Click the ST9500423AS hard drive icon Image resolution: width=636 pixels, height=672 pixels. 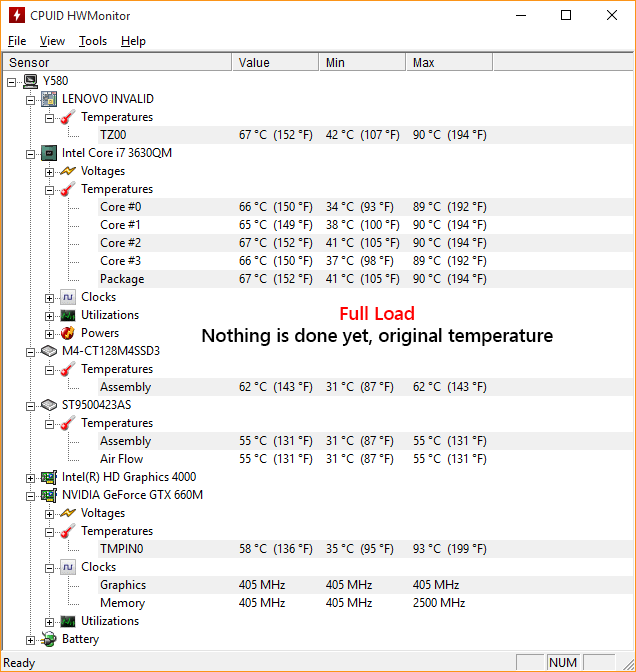[x=49, y=405]
